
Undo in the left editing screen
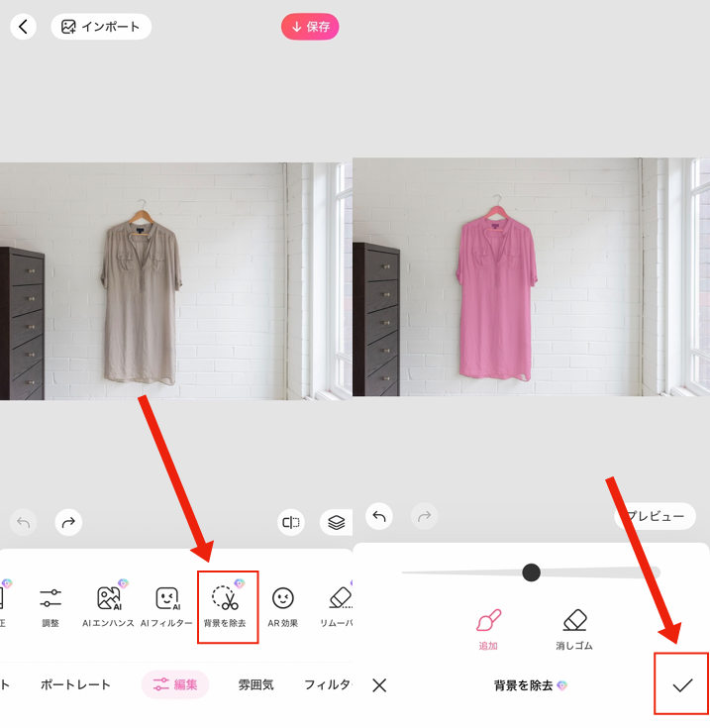click(x=23, y=523)
